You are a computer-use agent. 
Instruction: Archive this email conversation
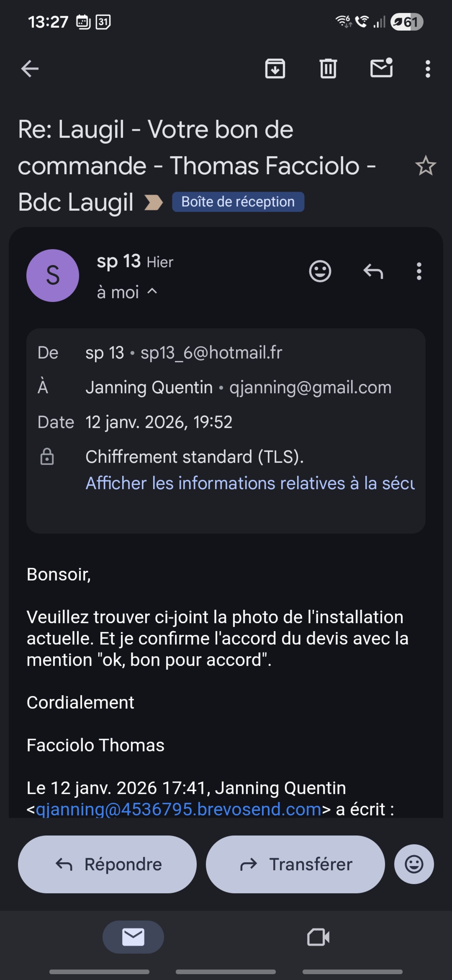pos(275,69)
